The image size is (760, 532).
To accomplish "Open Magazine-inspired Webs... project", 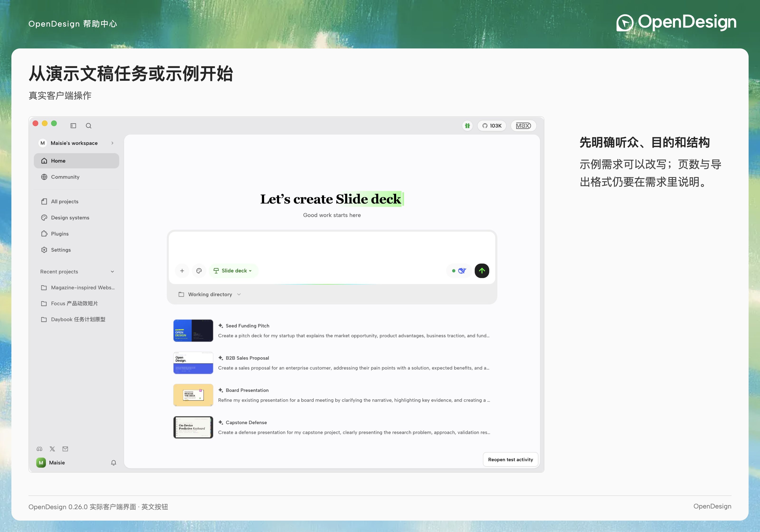I will coord(76,287).
